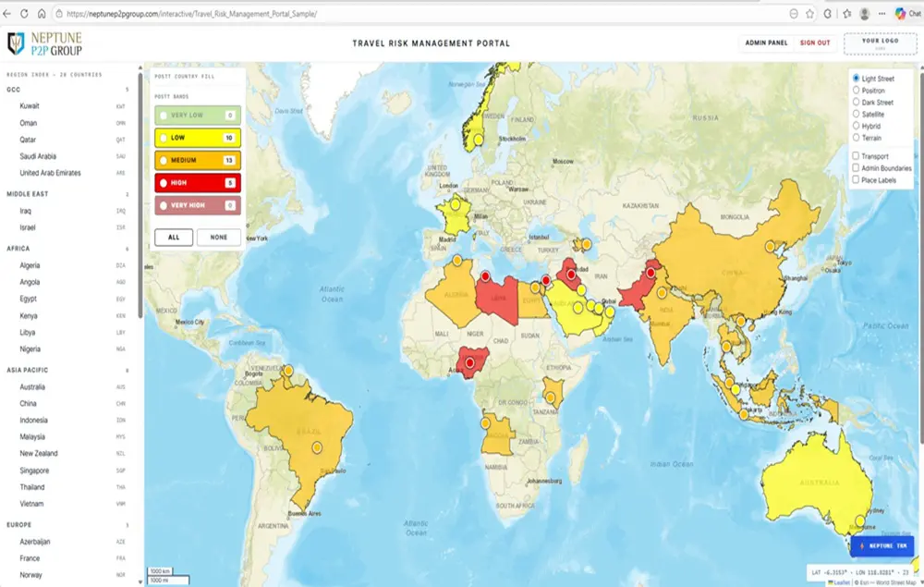This screenshot has height=587, width=924.
Task: Select the Dark Street basemap radio
Action: [x=857, y=102]
